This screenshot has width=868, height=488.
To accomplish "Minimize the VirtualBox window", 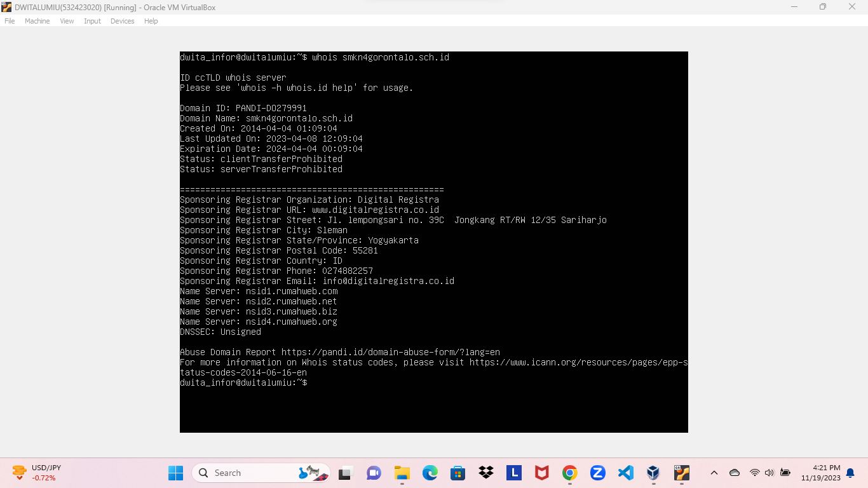I will 794,7.
